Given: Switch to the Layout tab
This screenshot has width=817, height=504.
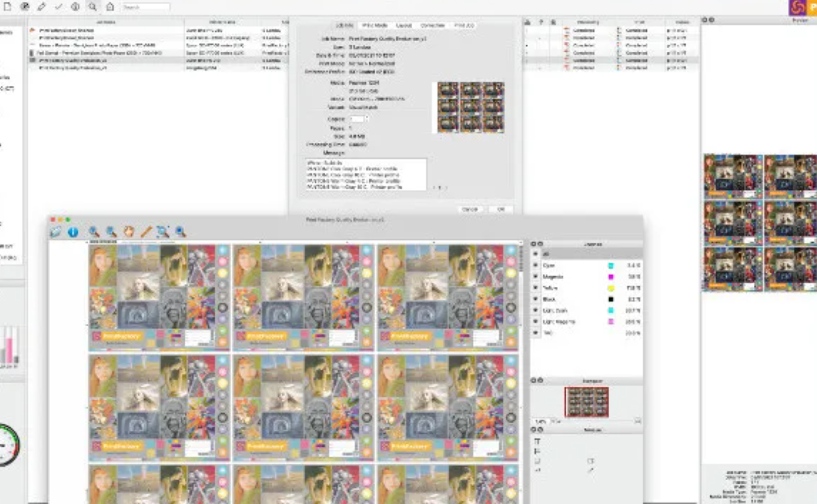Looking at the screenshot, I should pos(404,26).
